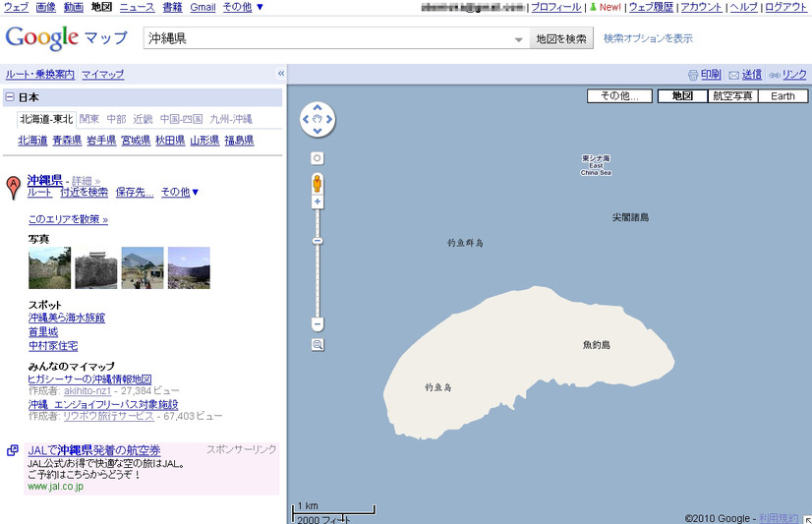Switch map to Earth view

click(783, 96)
